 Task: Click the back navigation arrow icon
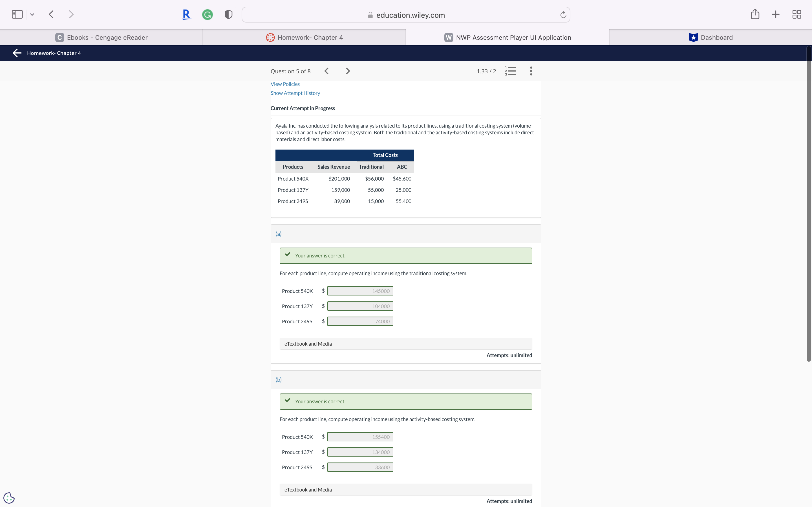[x=51, y=14]
